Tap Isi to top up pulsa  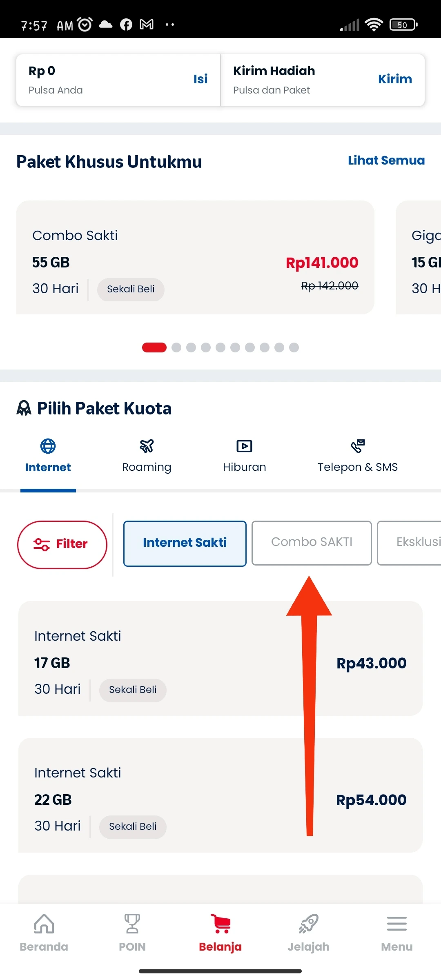tap(200, 79)
